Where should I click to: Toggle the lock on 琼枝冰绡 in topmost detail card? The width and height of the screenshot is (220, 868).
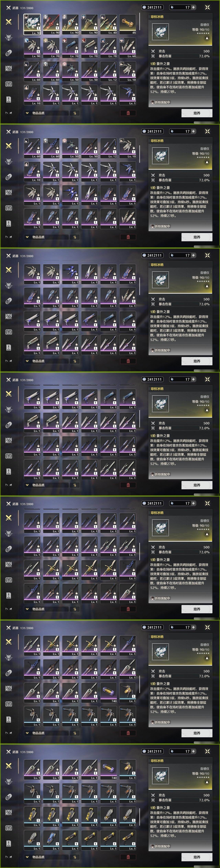(x=207, y=38)
